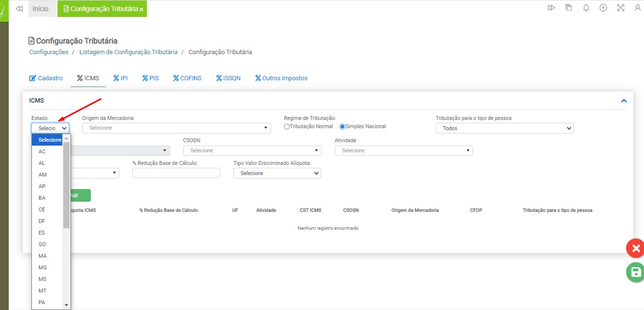
Task: Click the green floppy disk save button
Action: click(636, 272)
